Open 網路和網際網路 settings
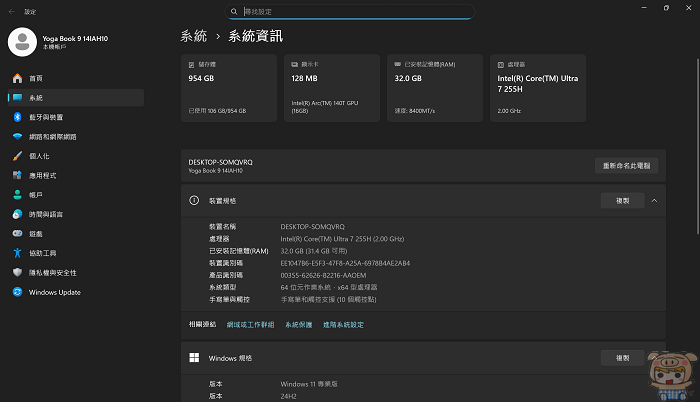This screenshot has width=700, height=402. (x=52, y=136)
